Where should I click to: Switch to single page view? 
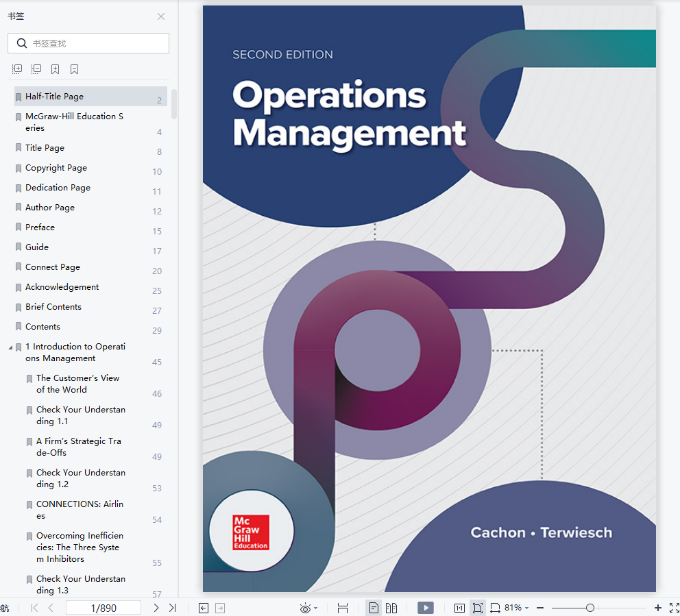click(374, 608)
